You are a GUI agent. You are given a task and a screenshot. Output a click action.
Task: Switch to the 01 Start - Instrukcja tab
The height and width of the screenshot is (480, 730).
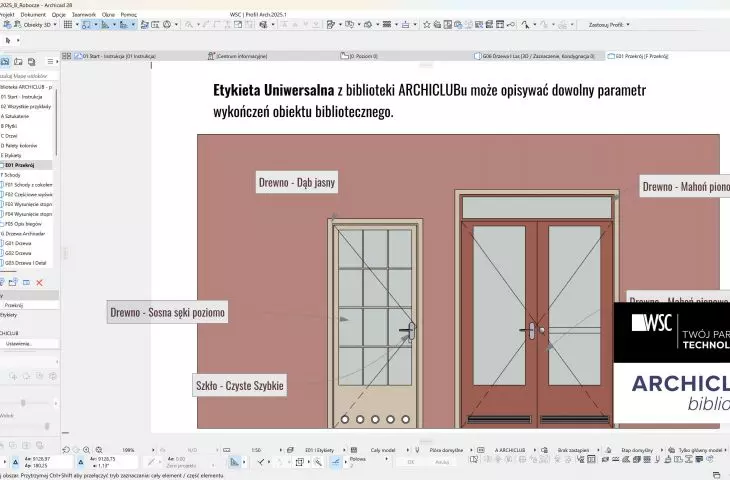click(115, 56)
